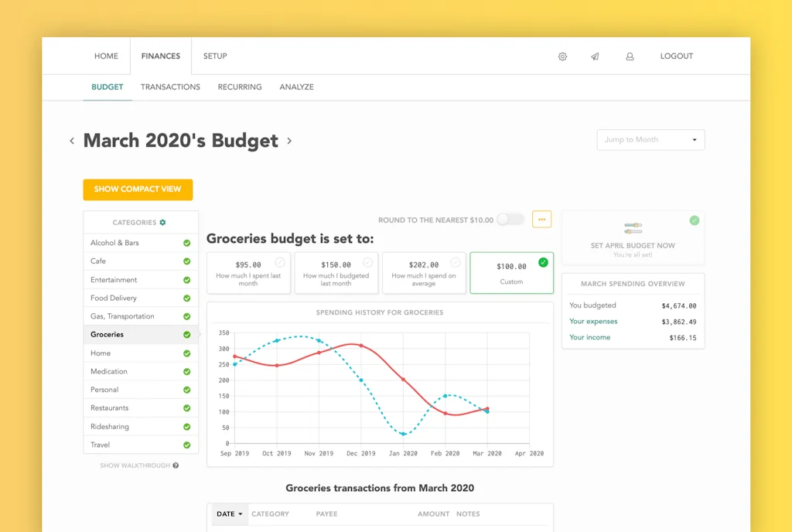Click the green check beside Food Delivery
792x532 pixels.
click(187, 298)
